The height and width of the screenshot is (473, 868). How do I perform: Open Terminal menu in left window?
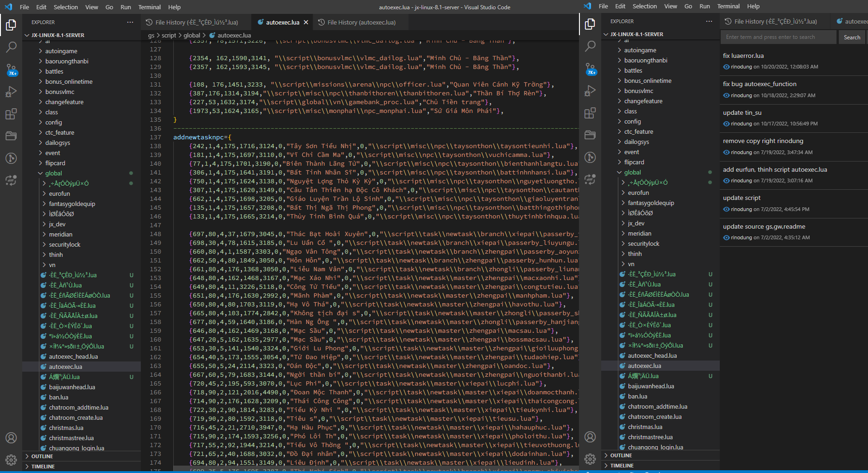coord(149,7)
